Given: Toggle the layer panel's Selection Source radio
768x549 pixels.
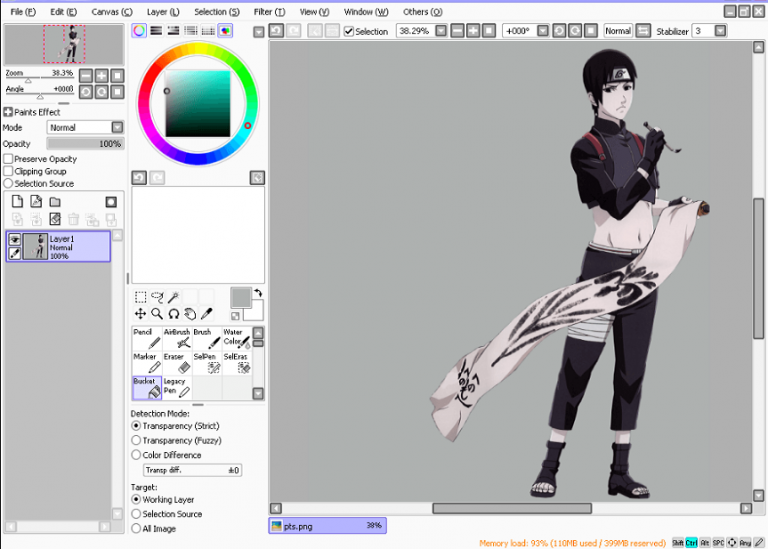Looking at the screenshot, I should 8,183.
